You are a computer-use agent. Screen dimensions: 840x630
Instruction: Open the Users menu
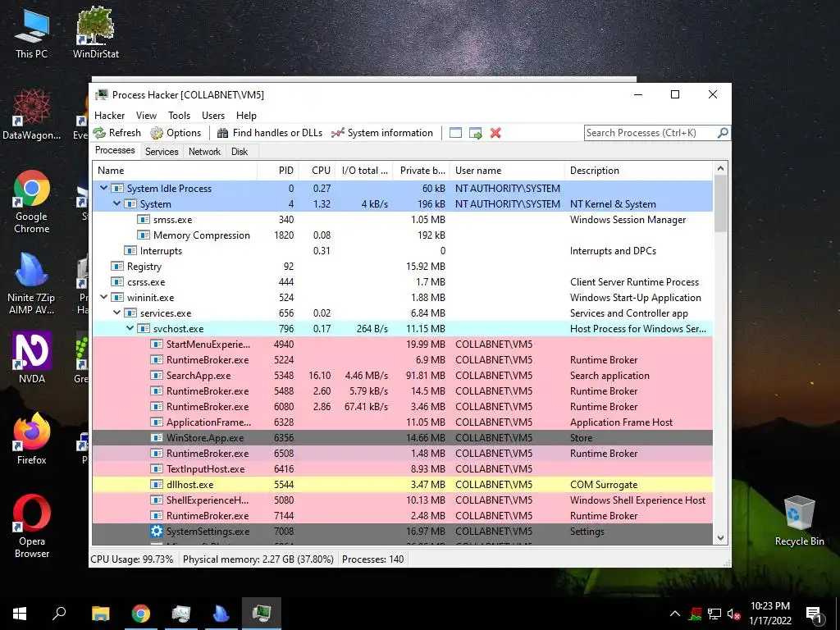click(213, 115)
